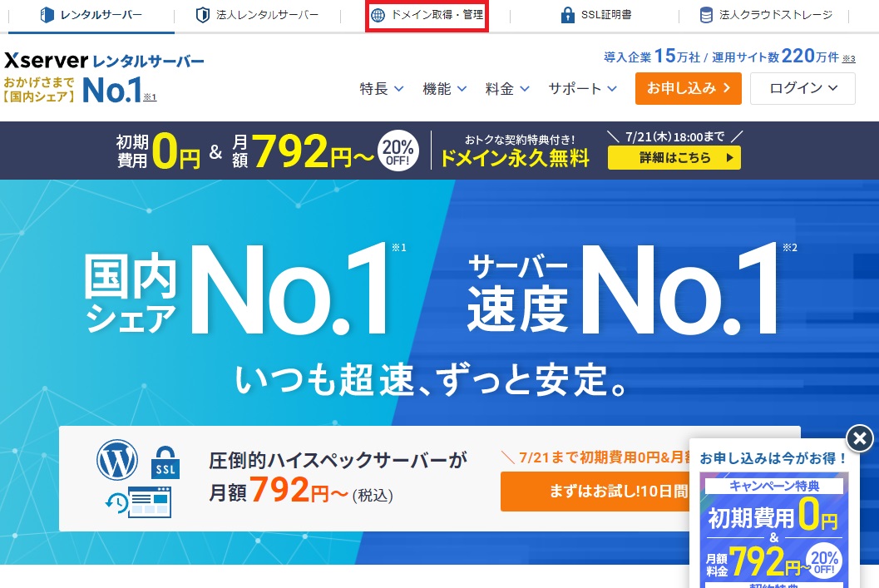Click the padlock icon for SSL certificates
Image resolution: width=879 pixels, height=588 pixels.
[x=567, y=15]
